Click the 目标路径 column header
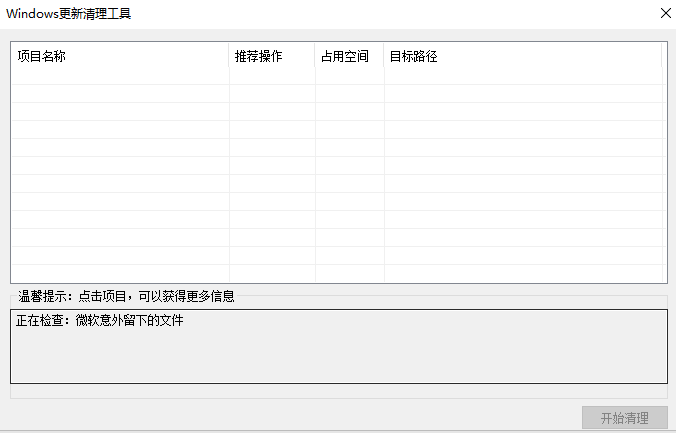 click(x=523, y=56)
